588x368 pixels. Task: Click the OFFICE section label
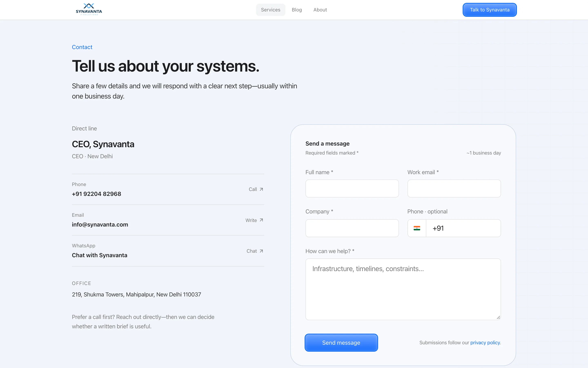(81, 283)
